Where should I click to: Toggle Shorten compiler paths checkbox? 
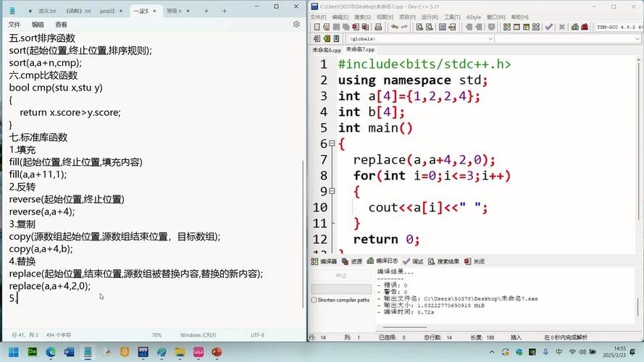coord(314,300)
